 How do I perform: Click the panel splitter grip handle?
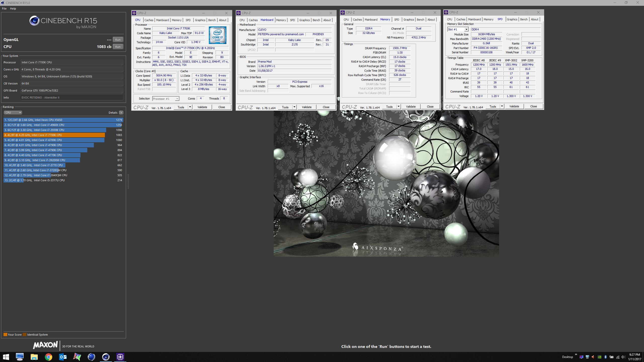[x=128, y=181]
